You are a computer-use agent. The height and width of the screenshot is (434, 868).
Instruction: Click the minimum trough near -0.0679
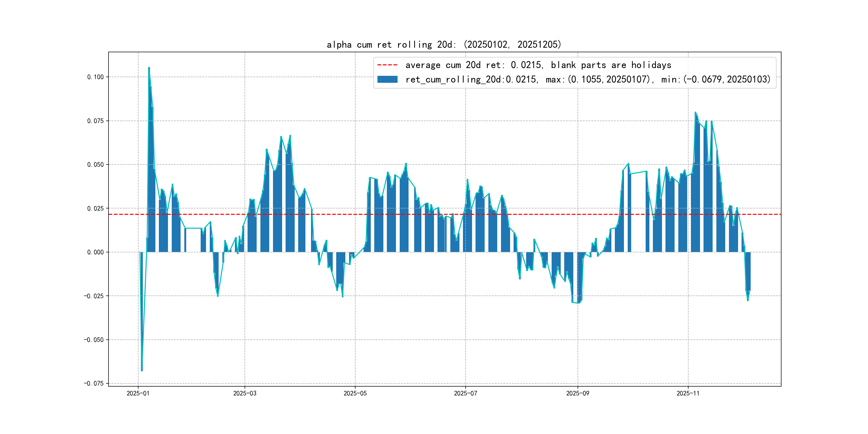pos(142,370)
